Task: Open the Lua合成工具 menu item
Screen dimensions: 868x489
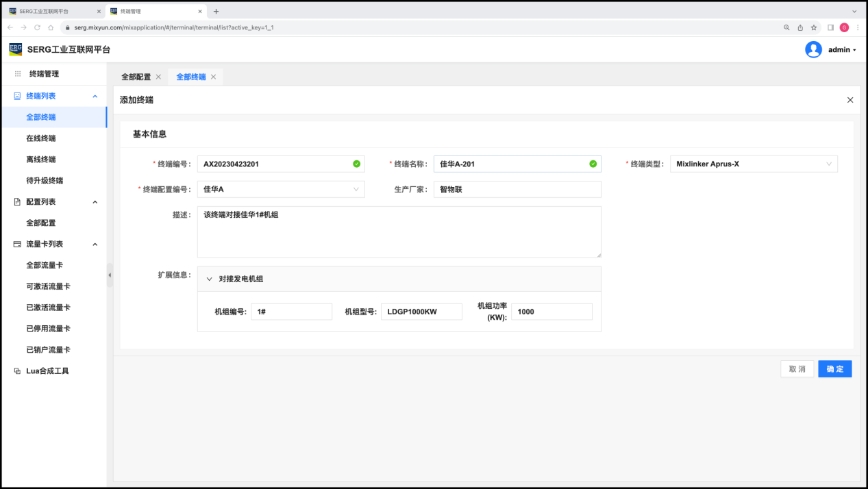Action: (x=47, y=371)
